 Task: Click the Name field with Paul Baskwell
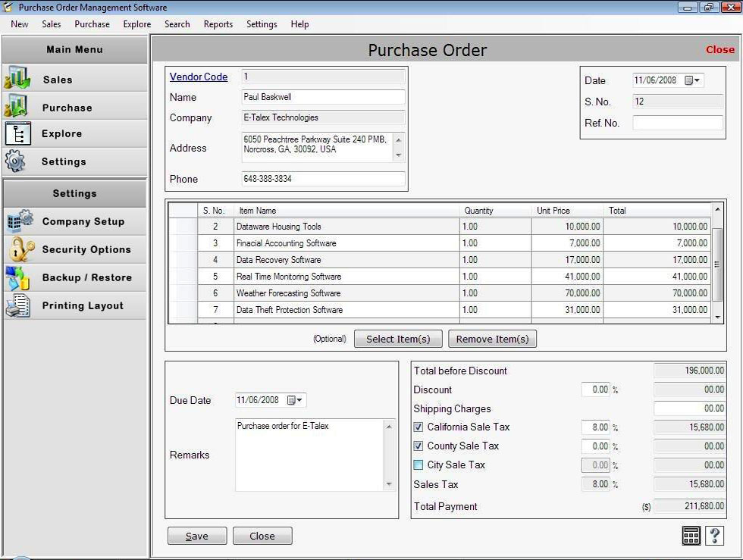(323, 97)
